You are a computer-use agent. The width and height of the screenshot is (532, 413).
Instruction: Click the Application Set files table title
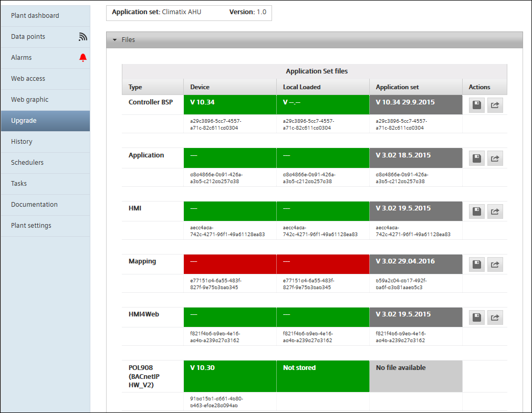[x=317, y=71]
